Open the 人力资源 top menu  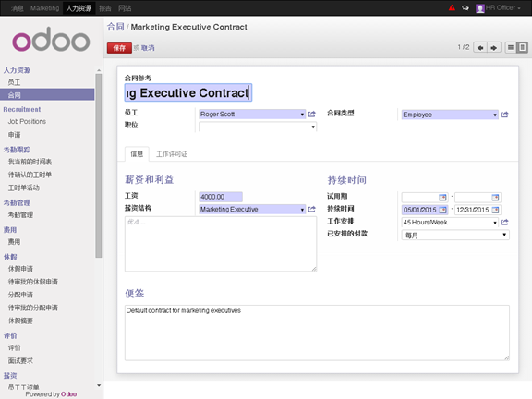click(x=79, y=8)
